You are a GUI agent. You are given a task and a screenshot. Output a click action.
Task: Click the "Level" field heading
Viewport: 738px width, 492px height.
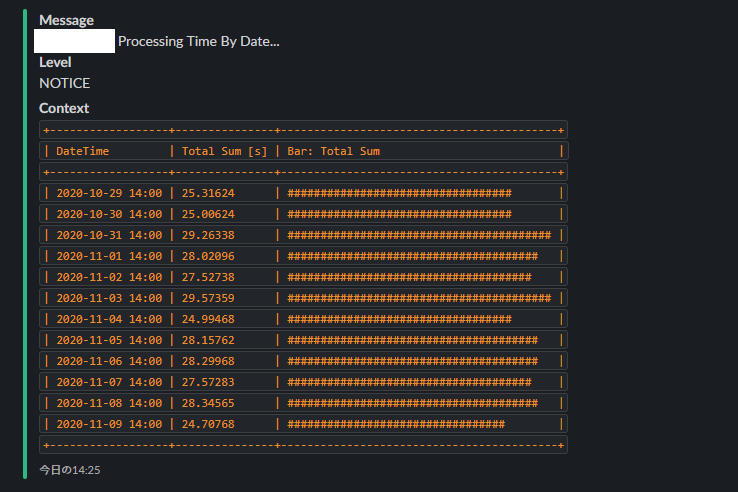coord(55,62)
